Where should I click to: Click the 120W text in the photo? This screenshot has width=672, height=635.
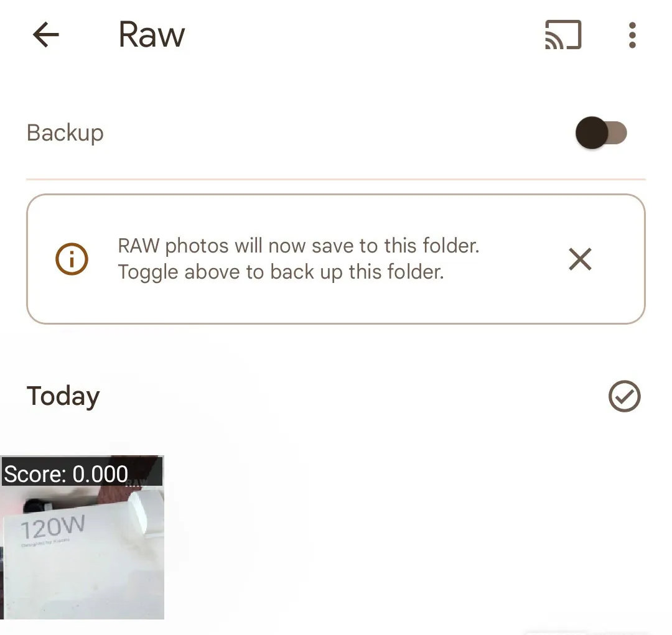[x=52, y=527]
